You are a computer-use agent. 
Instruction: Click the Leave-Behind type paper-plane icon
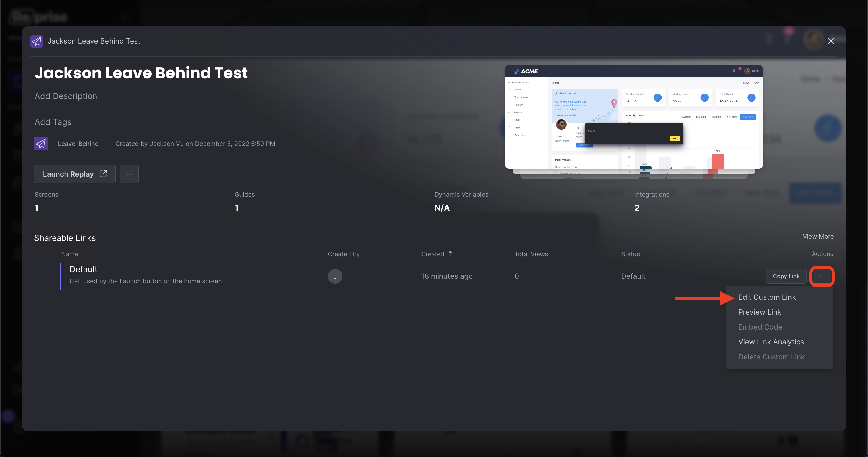click(41, 144)
